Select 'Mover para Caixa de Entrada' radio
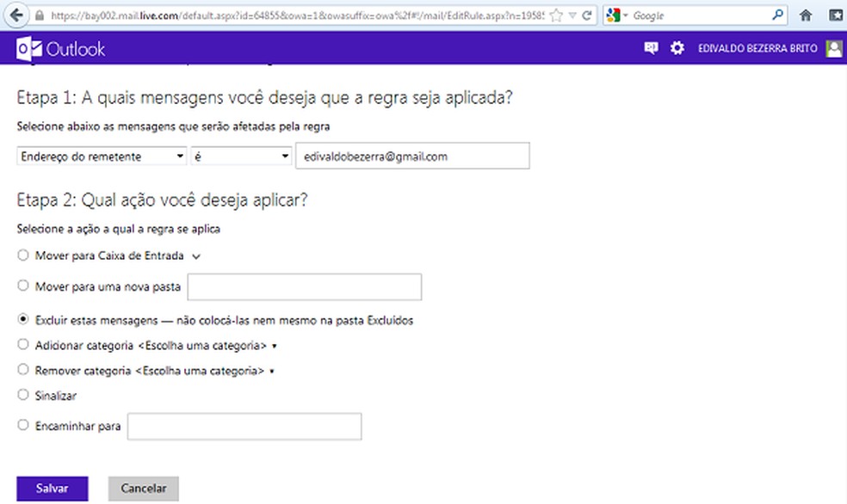 click(22, 255)
